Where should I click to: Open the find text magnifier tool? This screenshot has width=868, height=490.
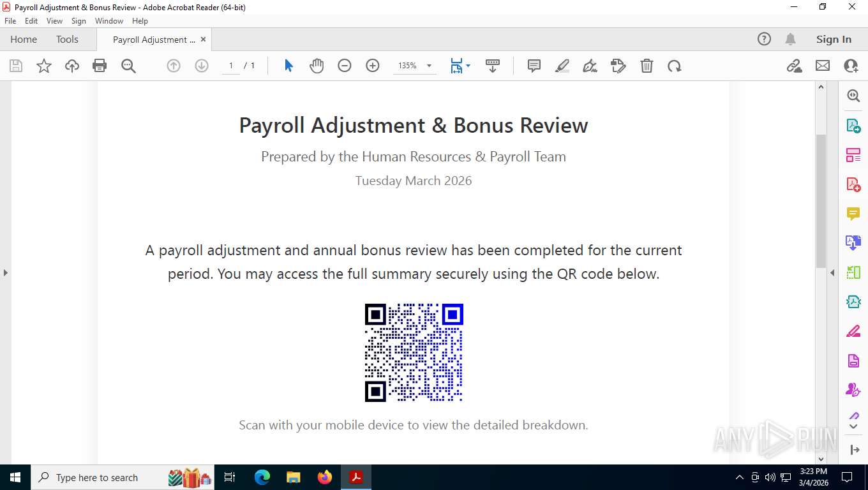[x=128, y=66]
